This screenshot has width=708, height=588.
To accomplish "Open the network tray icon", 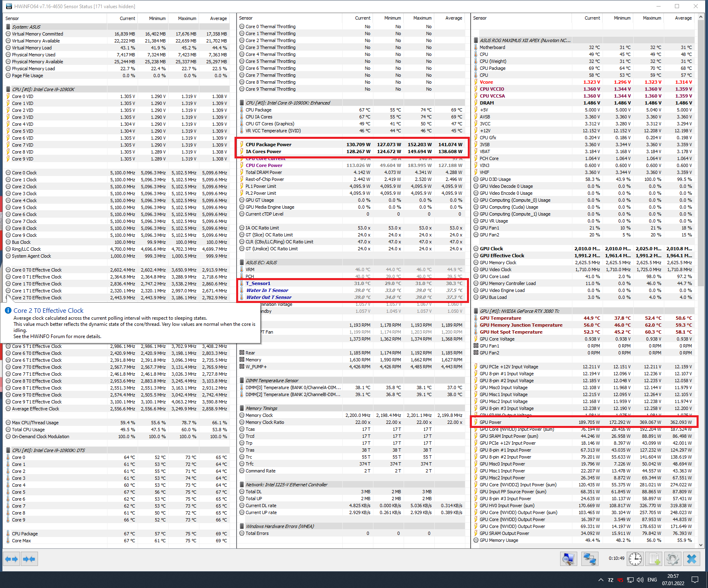I will click(x=630, y=580).
